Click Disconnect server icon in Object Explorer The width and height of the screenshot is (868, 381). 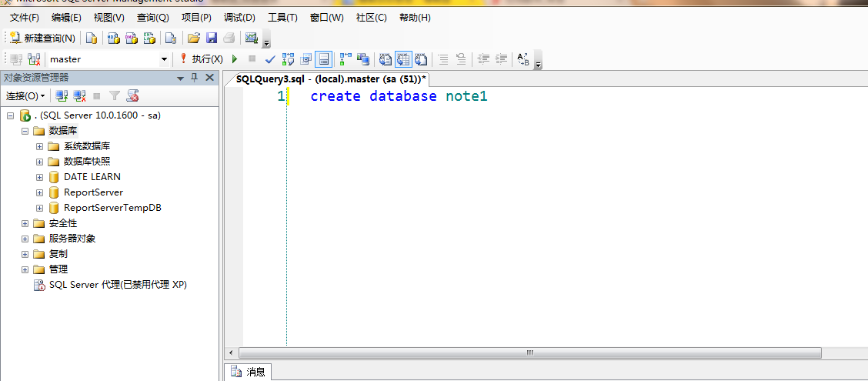80,95
